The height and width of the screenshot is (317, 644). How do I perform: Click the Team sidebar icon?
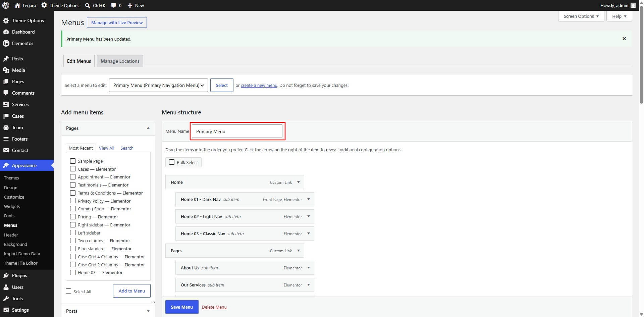[6, 127]
